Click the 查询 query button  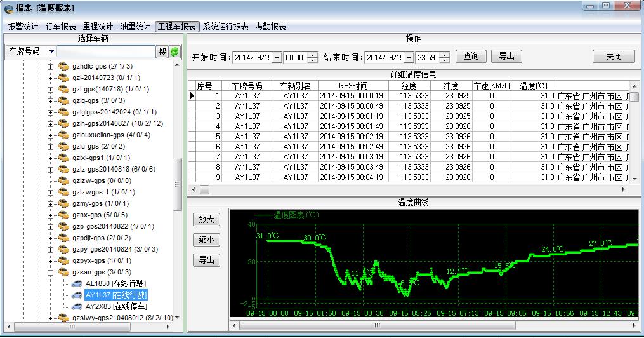tap(471, 56)
